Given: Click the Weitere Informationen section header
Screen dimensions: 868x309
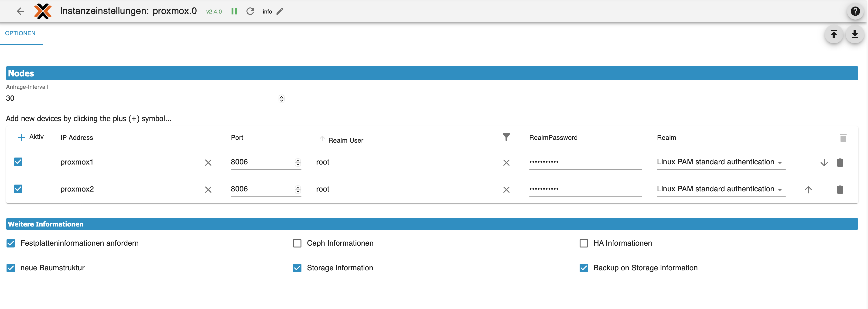Looking at the screenshot, I should point(432,224).
